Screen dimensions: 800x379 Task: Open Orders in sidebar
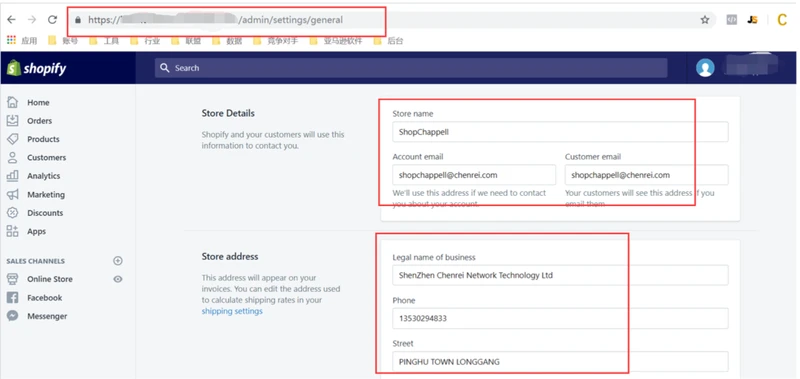click(40, 121)
